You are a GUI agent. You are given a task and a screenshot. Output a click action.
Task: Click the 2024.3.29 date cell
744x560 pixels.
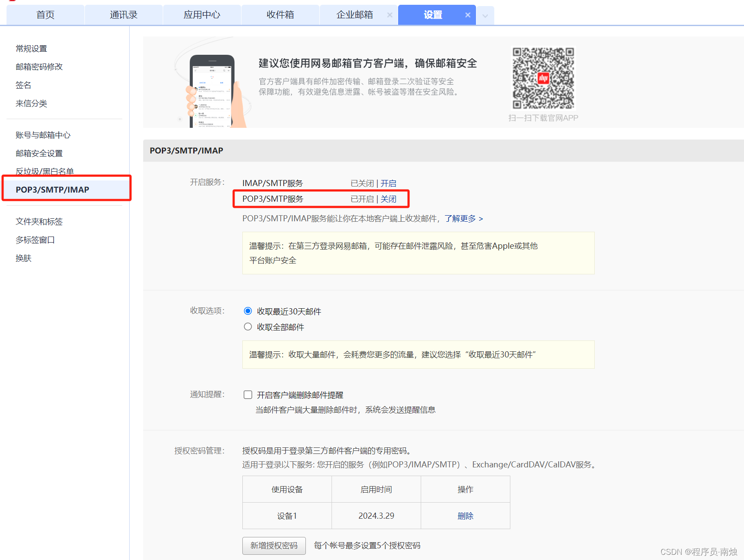[x=376, y=516]
